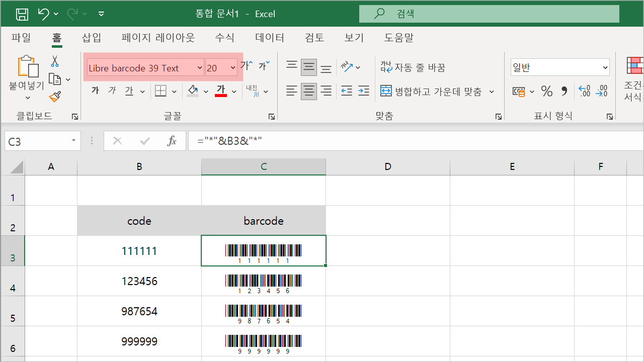Apply the Format Painter brush
Screen dimensions: 644x362
coord(55,97)
